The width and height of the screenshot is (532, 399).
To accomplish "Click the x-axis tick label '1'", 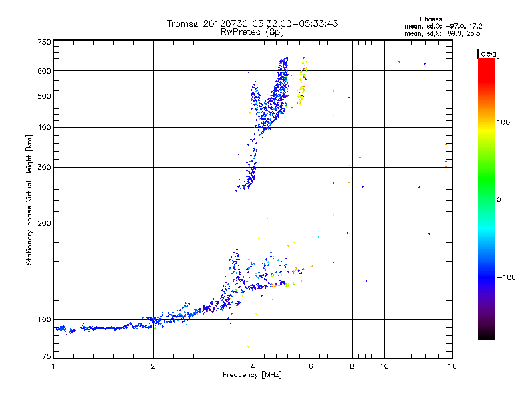I will pos(53,366).
